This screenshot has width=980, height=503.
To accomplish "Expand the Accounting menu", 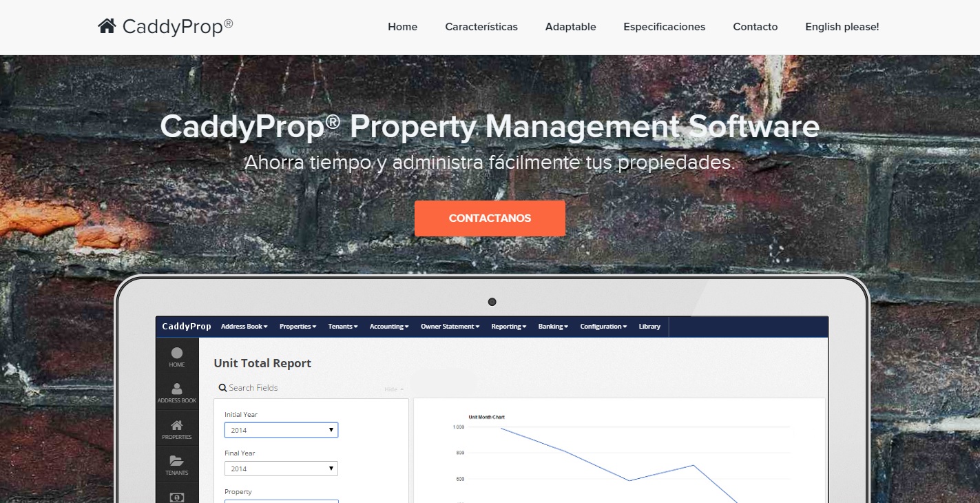I will pos(389,327).
